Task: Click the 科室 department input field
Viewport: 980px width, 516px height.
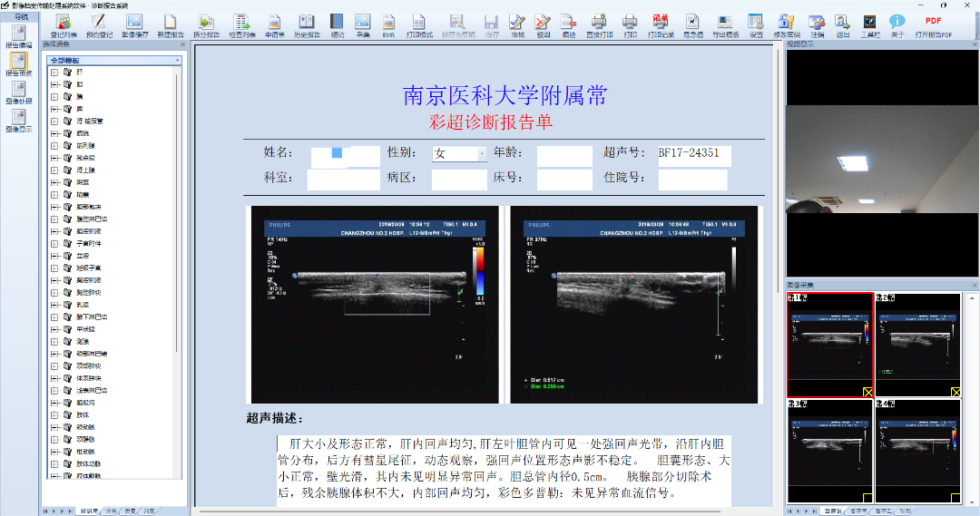Action: 344,179
